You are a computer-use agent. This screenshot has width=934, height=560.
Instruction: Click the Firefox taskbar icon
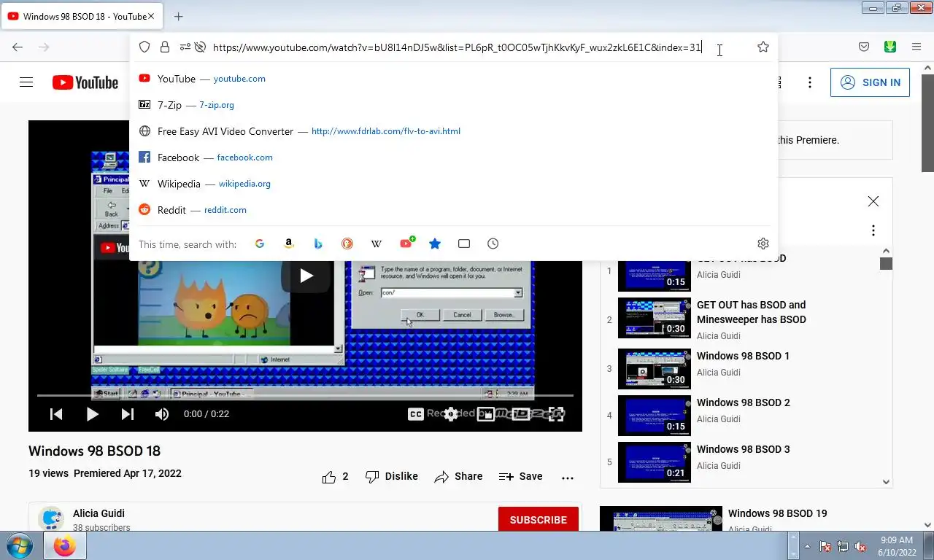(x=65, y=545)
